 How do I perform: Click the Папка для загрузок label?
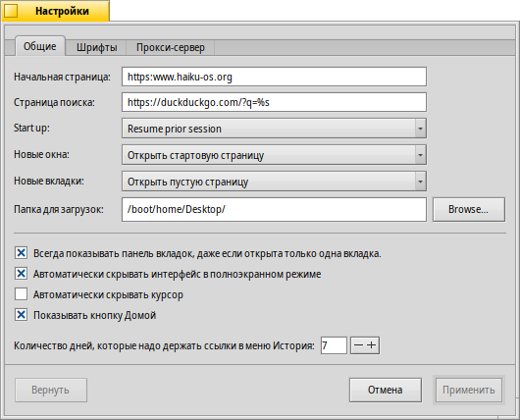[59, 209]
